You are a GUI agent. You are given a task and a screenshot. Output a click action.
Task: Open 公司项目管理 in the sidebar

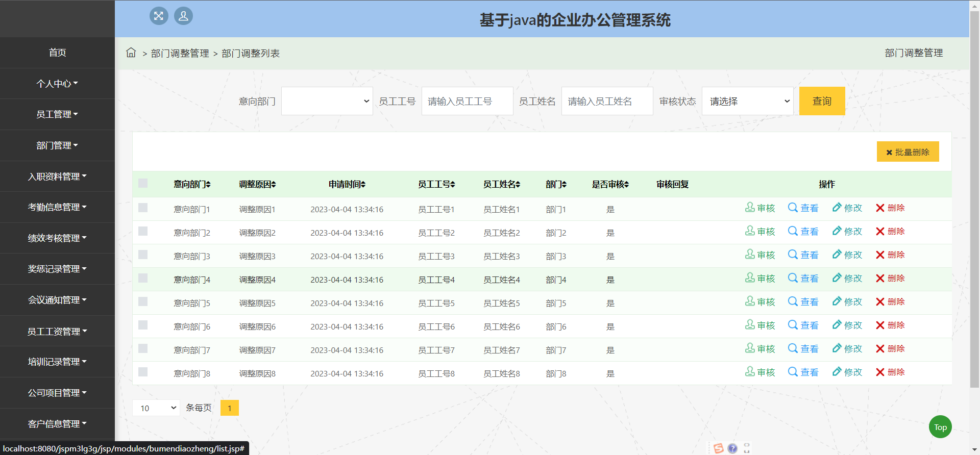coord(57,393)
